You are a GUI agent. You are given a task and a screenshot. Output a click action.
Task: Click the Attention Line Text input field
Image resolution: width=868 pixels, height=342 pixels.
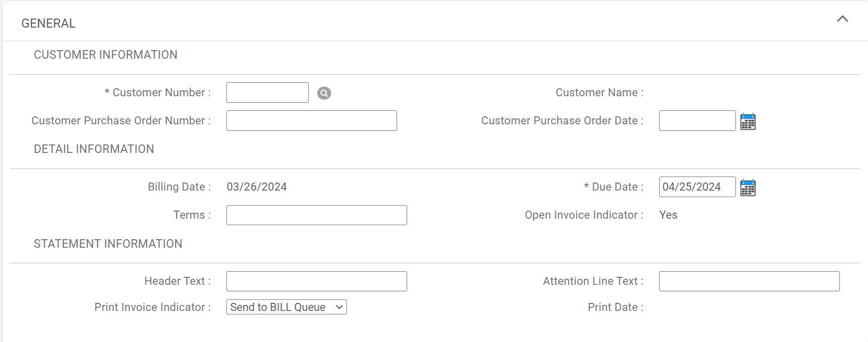[x=749, y=281]
